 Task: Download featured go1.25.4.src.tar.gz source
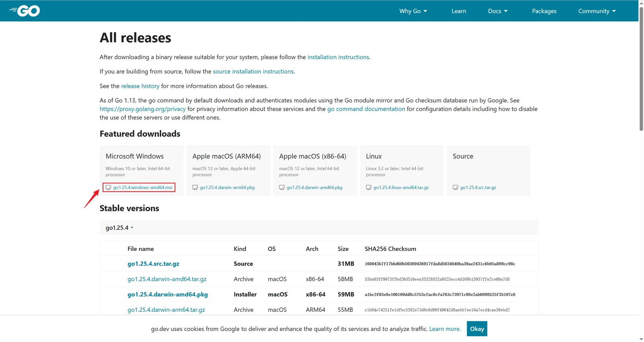pyautogui.click(x=478, y=187)
